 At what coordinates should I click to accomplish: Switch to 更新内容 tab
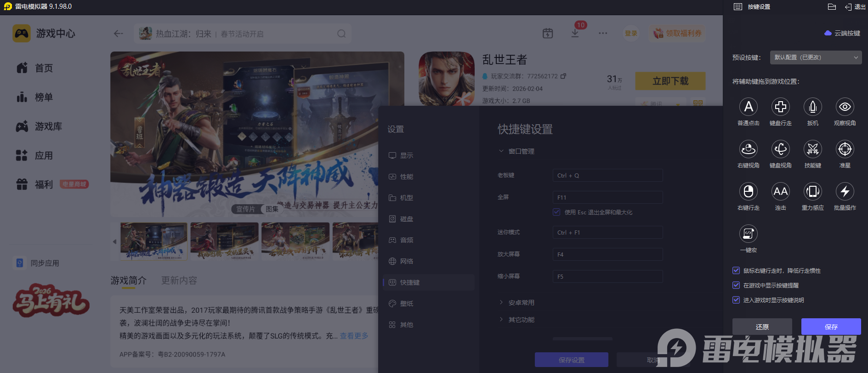click(x=179, y=281)
